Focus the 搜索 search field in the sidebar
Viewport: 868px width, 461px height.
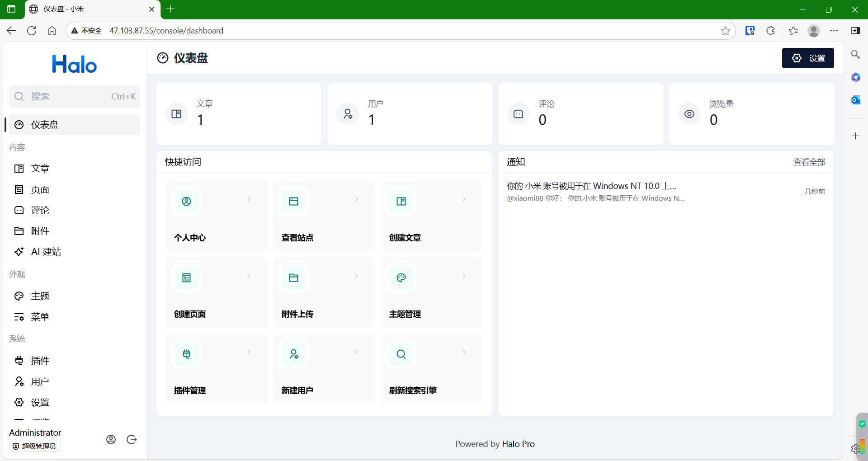[75, 96]
